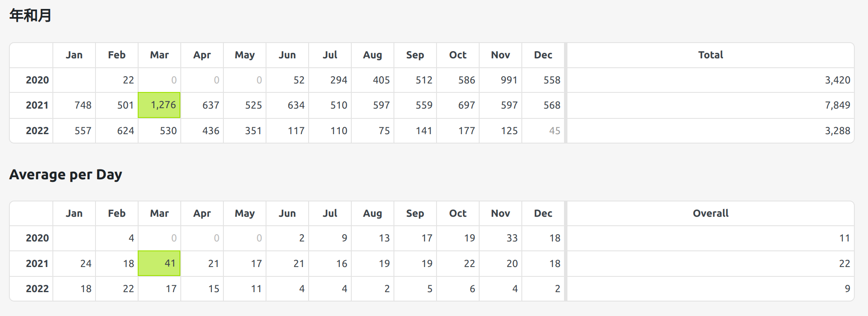This screenshot has height=316, width=868.
Task: Click the 2022 row label in Average per Day table
Action: click(x=37, y=289)
